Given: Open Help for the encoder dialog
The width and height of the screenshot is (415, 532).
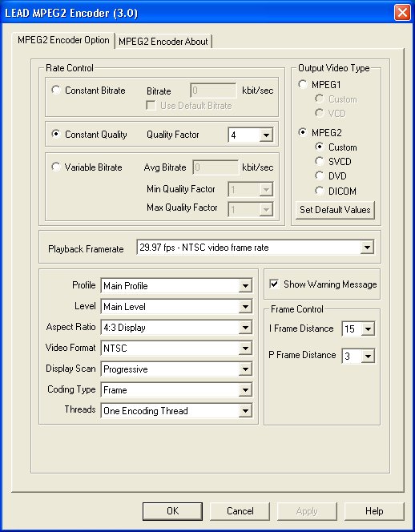Looking at the screenshot, I should click(374, 511).
